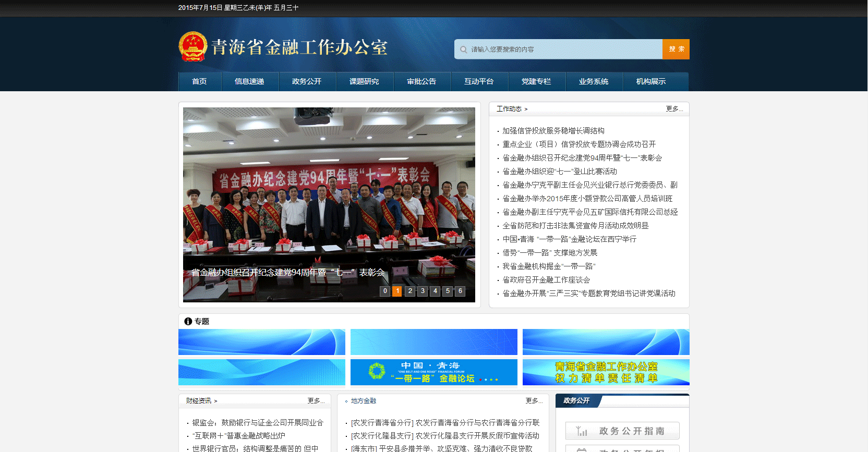Go to 业务系统 menu item

(594, 81)
